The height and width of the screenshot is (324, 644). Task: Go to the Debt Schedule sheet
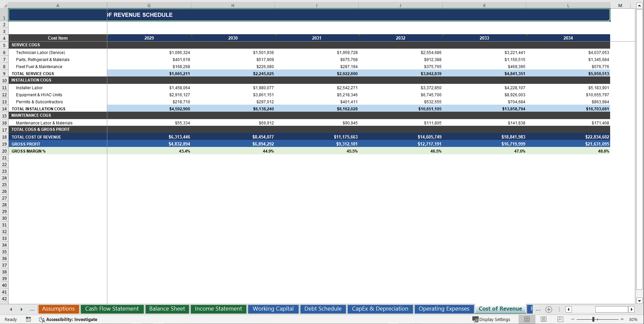(323, 309)
